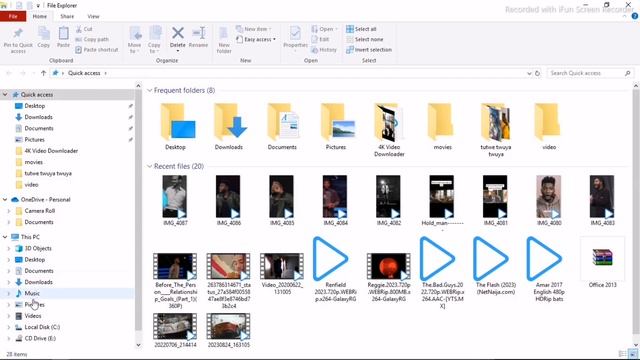This screenshot has height=360, width=640.
Task: Click the navigation pane scrollbar
Action: coord(138,210)
